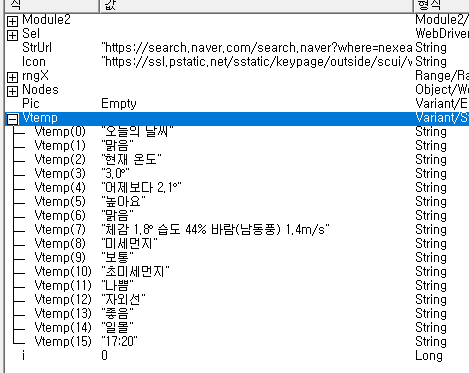Select the Vtemp(14) element
Image resolution: width=469 pixels, height=373 pixels.
[x=63, y=328]
